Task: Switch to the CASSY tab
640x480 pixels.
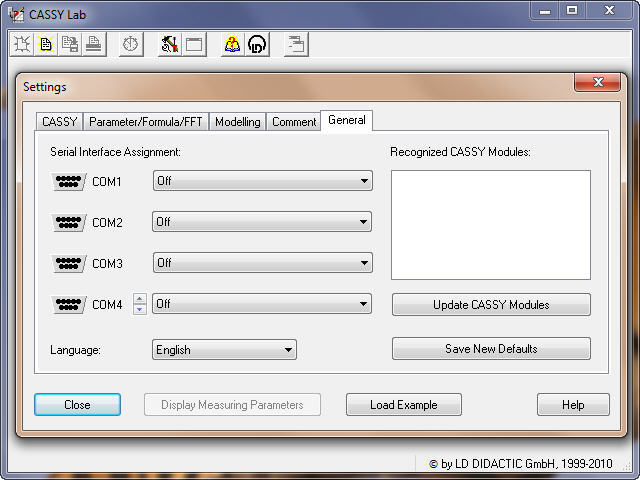Action: pyautogui.click(x=60, y=122)
